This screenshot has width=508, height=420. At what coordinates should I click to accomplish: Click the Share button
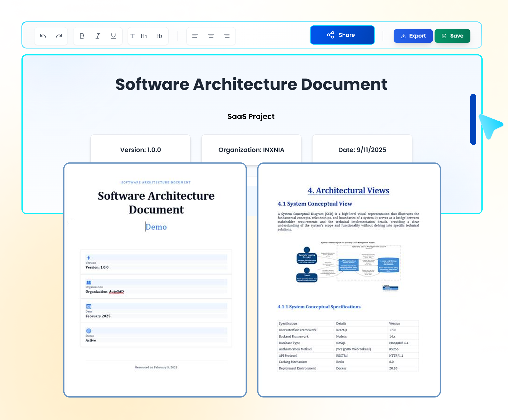tap(342, 35)
